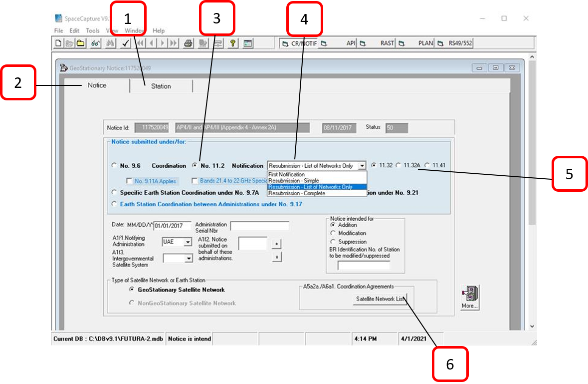588x384 pixels.
Task: Choose Resubmission - Simple from the list
Action: click(317, 181)
